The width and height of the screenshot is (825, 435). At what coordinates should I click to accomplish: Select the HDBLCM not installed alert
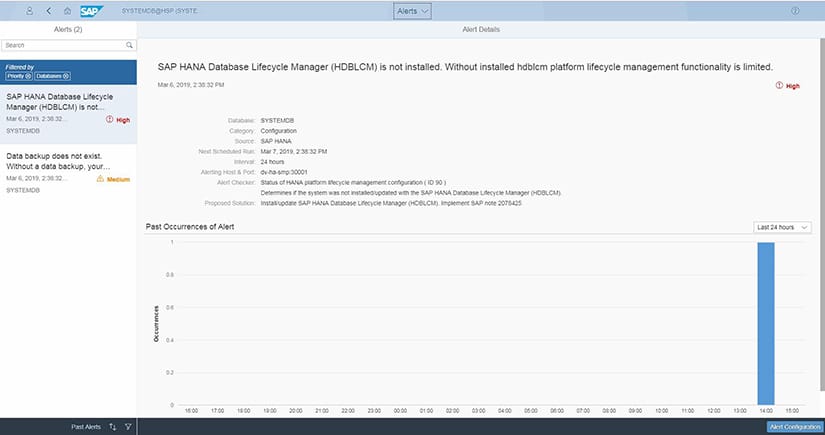[68, 114]
